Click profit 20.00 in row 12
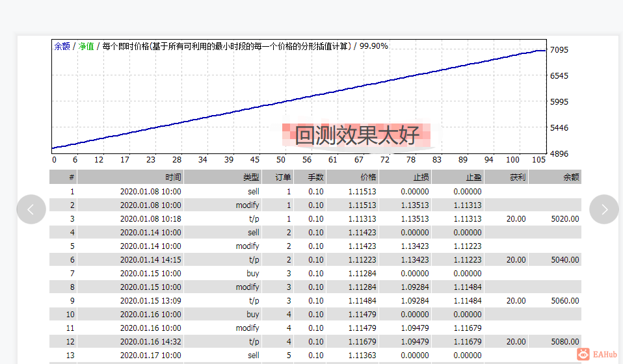This screenshot has width=623, height=364. (x=516, y=342)
